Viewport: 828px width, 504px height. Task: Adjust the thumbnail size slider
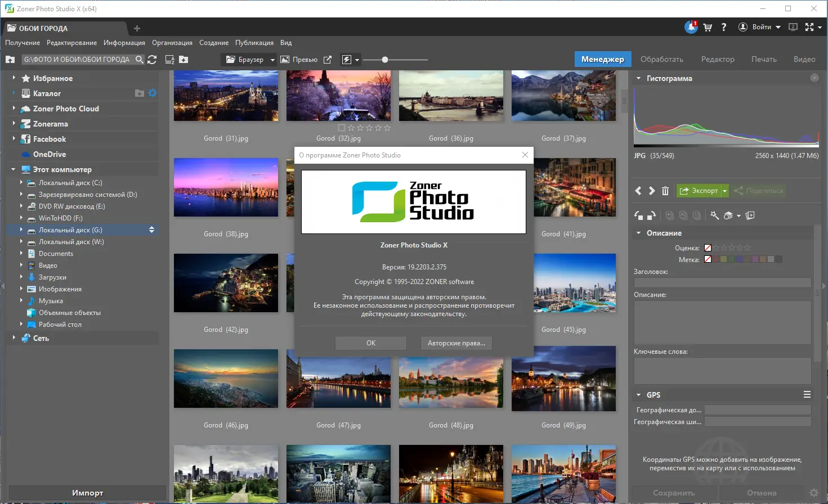click(385, 60)
